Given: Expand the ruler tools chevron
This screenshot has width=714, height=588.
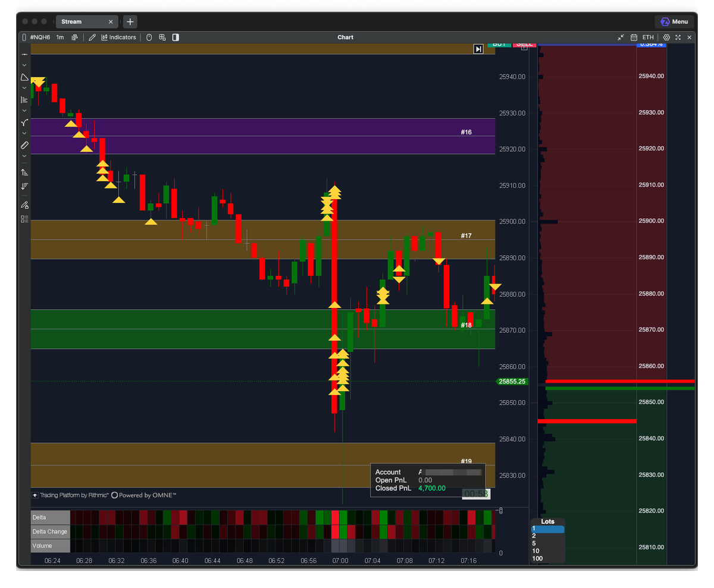Looking at the screenshot, I should (x=24, y=156).
